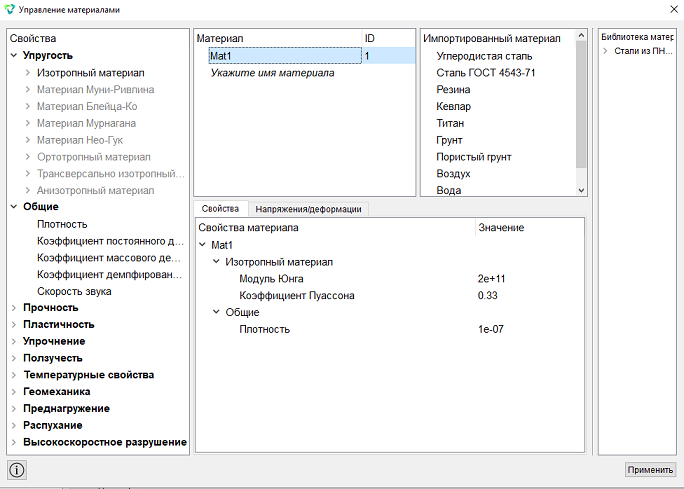
Task: Click the Модуль Юнга value 2e+11
Action: coord(491,279)
